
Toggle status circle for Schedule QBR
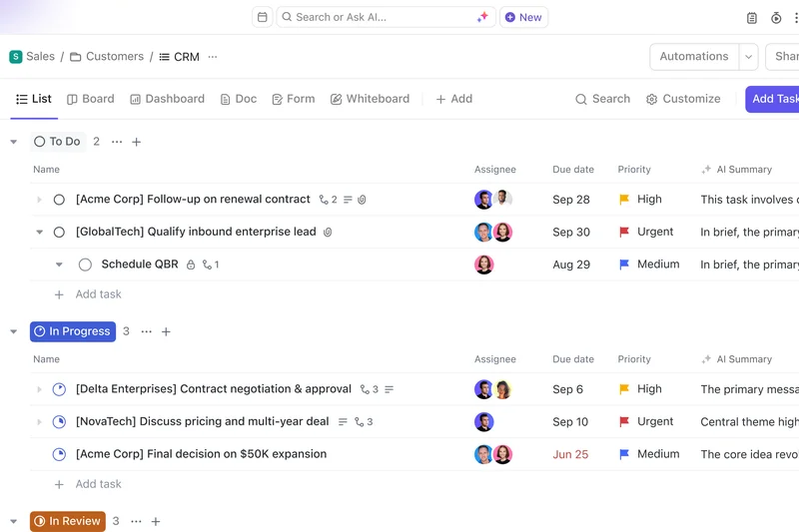(x=85, y=265)
